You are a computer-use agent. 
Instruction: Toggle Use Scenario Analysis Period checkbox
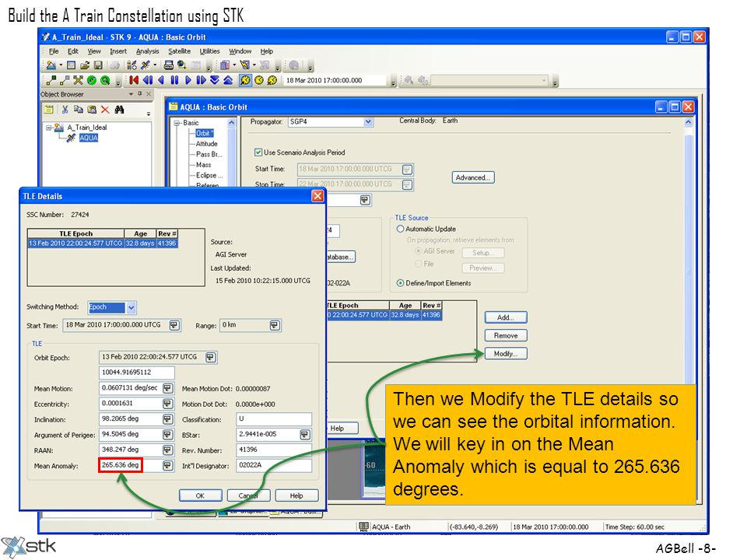pyautogui.click(x=258, y=152)
